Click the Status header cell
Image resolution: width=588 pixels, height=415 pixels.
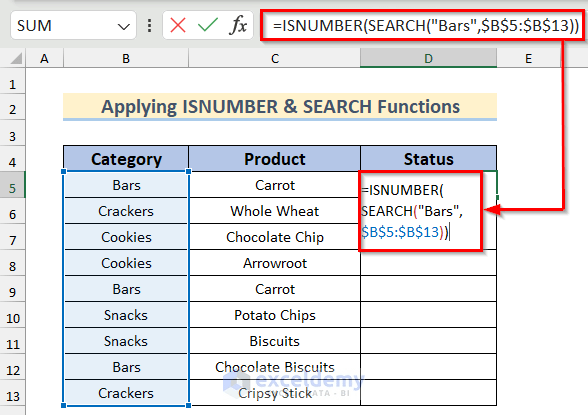[428, 159]
